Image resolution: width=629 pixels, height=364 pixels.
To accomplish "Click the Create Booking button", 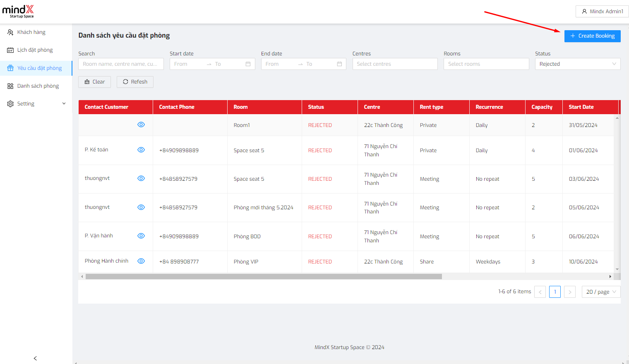I will click(x=592, y=36).
